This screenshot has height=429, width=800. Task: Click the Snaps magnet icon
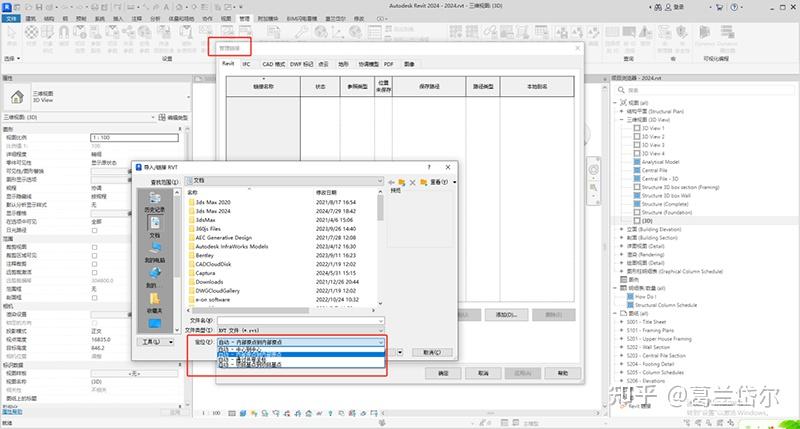(64, 33)
